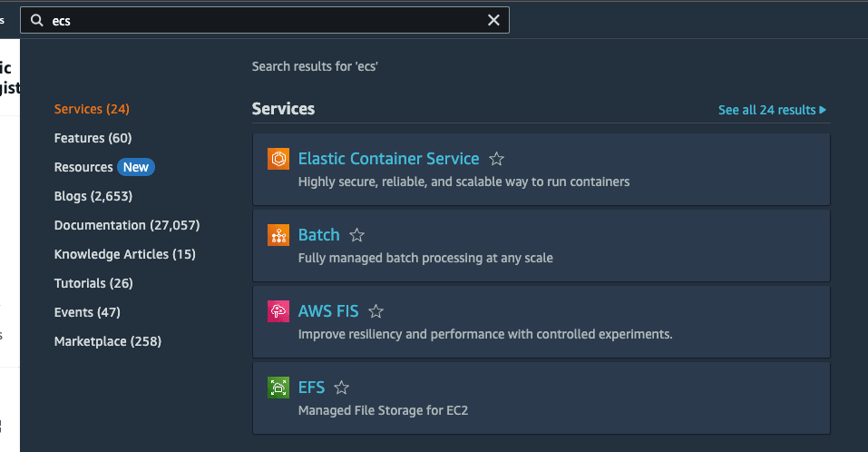
Task: Click the Elastic Container Service orange icon
Action: point(278,159)
